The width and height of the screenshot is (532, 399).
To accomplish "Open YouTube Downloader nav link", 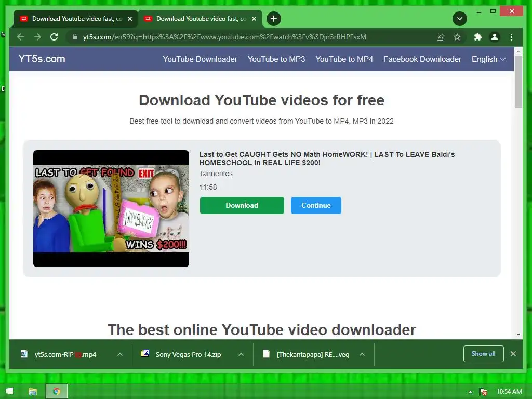I will [200, 59].
